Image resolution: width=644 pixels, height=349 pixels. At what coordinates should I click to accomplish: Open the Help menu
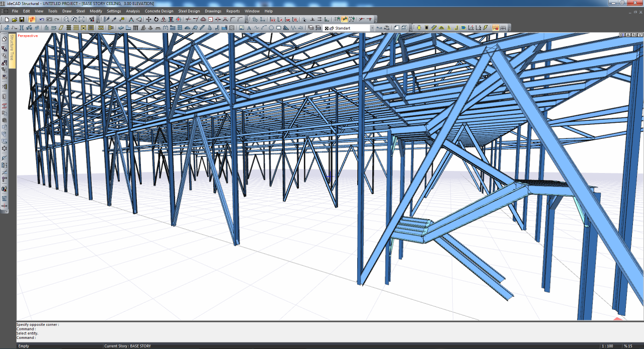[x=269, y=11]
